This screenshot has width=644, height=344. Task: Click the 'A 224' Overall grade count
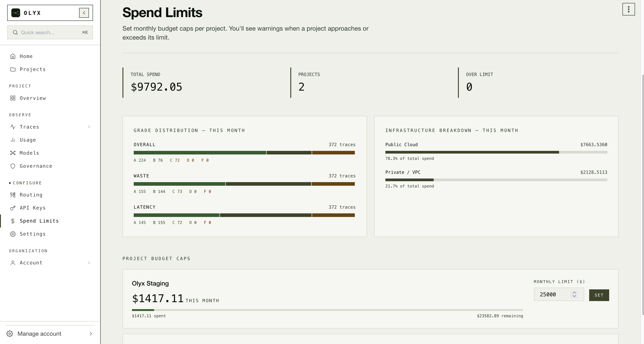pyautogui.click(x=140, y=160)
